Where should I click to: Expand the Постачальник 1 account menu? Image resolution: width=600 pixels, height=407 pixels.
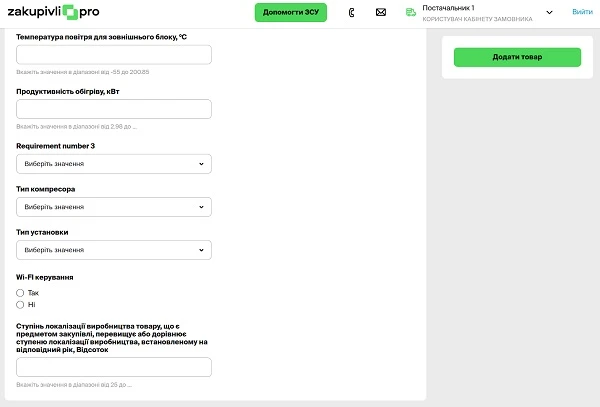(x=549, y=12)
